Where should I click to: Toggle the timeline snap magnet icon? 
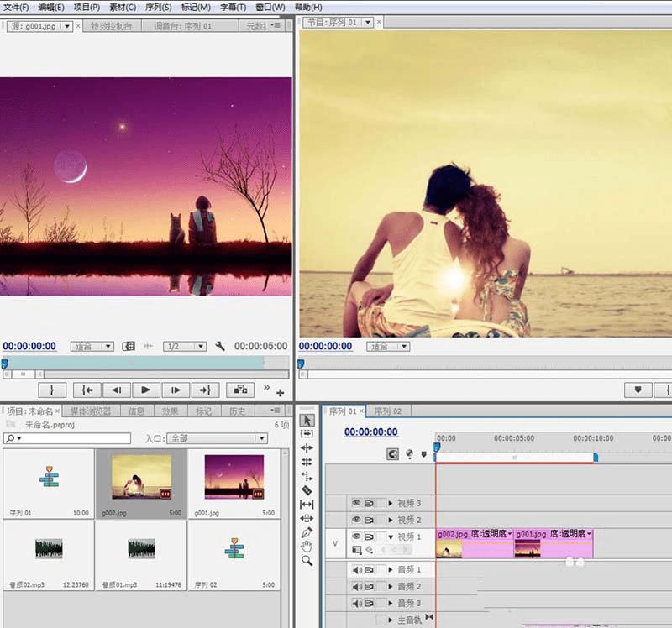pyautogui.click(x=392, y=454)
